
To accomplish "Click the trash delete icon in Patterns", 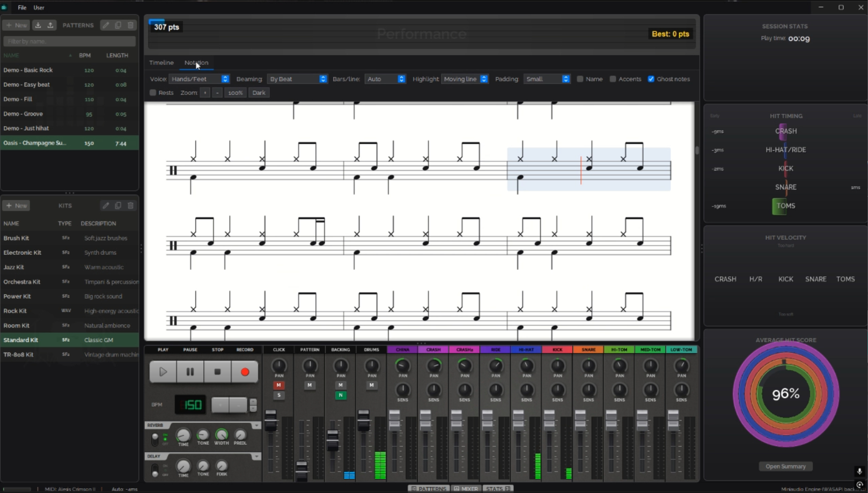I will (130, 25).
